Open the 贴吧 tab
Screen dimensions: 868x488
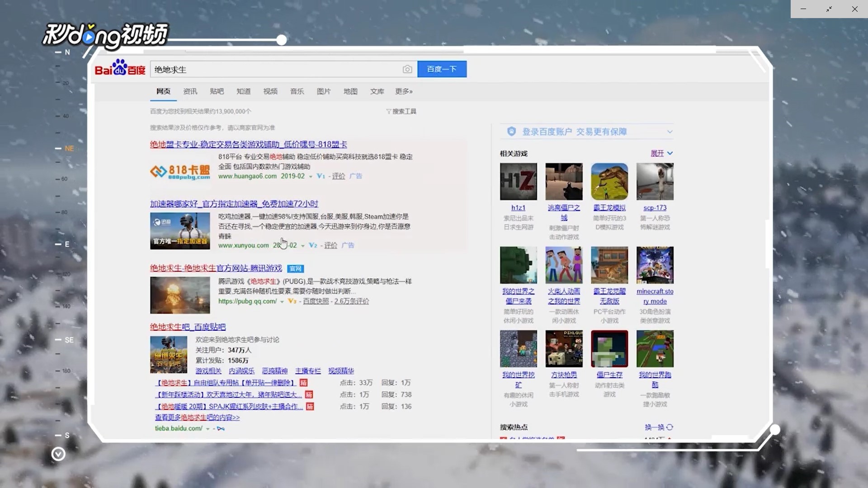(x=217, y=91)
